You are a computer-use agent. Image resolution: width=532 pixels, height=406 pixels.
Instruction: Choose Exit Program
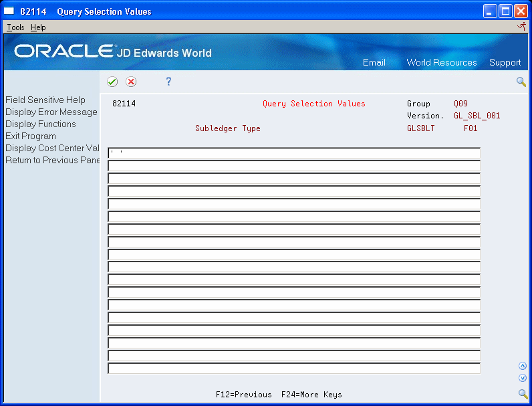pyautogui.click(x=31, y=136)
